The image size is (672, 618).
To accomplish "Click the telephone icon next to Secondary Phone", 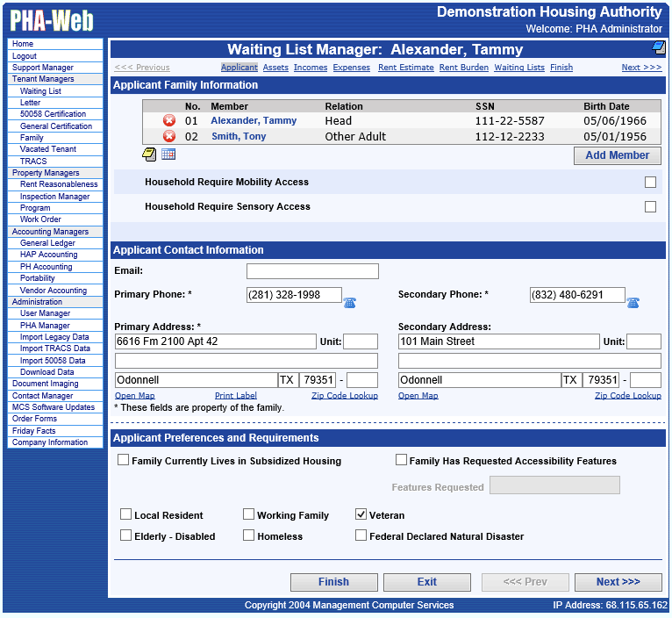I will tap(633, 302).
